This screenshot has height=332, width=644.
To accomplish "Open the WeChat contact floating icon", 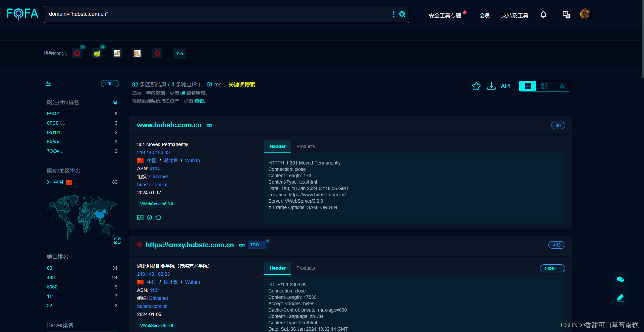I will coord(621,279).
